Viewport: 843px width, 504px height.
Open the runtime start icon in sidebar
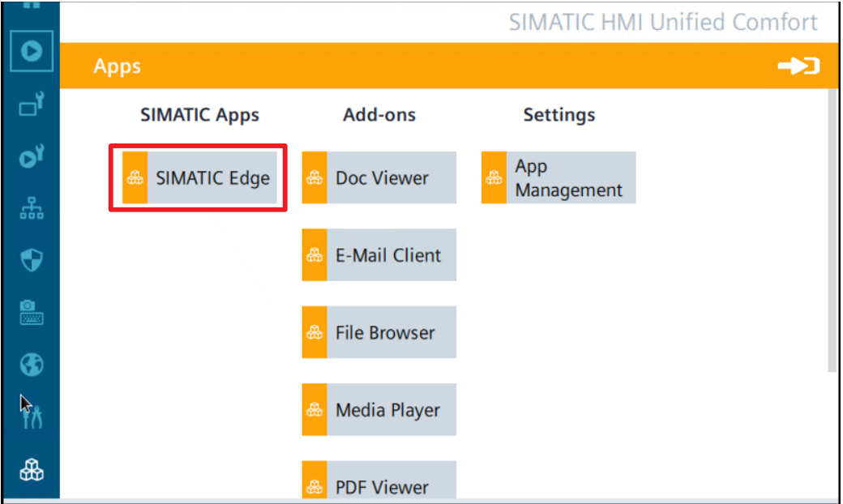tap(31, 51)
